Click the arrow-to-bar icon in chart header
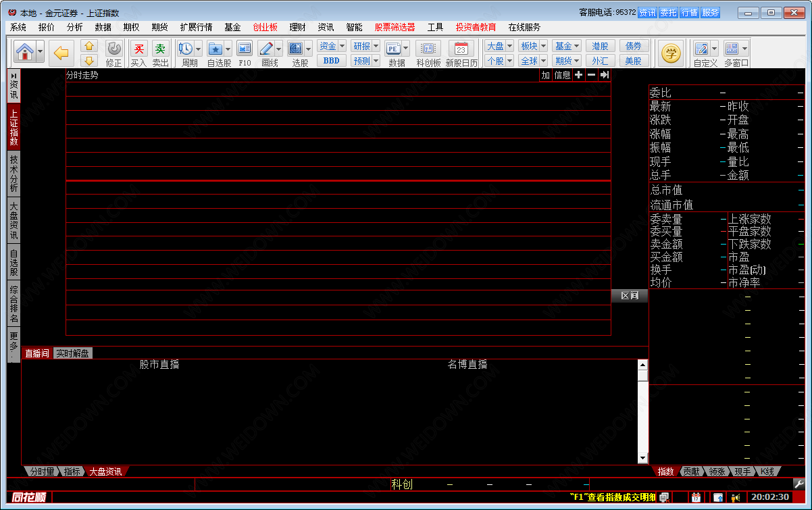812x510 pixels. pos(605,75)
